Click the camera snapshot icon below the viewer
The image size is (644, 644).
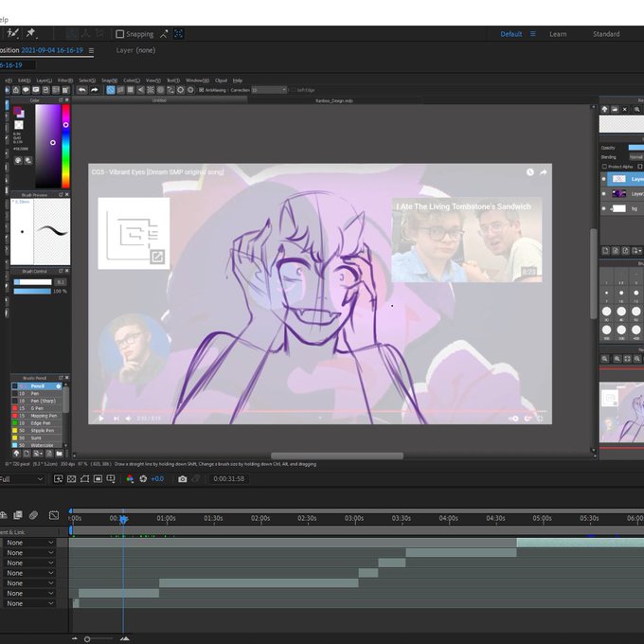pos(183,479)
